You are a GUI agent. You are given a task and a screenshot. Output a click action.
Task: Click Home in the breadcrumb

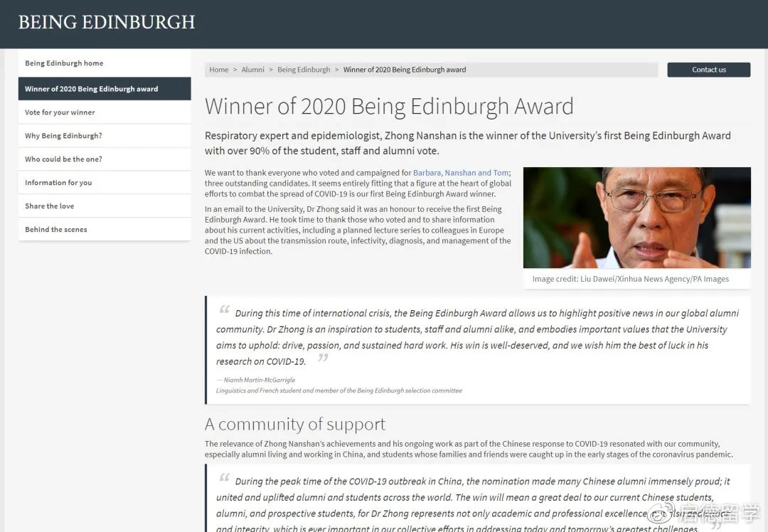click(x=218, y=70)
